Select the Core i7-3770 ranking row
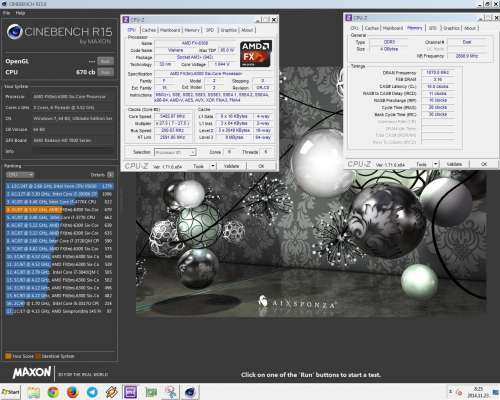Viewport: 500px width, 400px height. coord(59,217)
